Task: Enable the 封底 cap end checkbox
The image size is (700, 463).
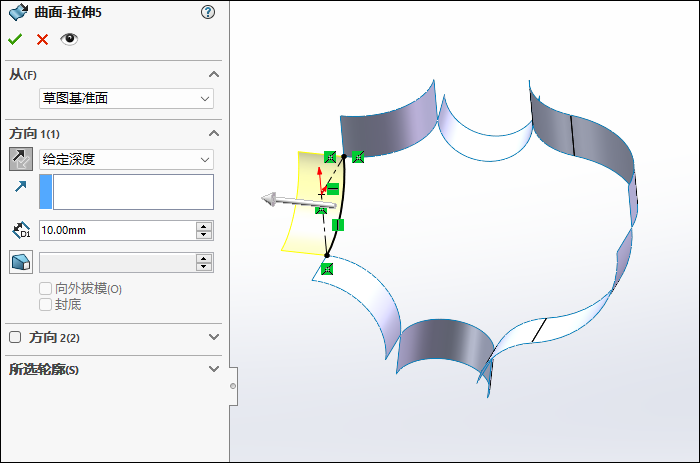Action: click(x=45, y=304)
